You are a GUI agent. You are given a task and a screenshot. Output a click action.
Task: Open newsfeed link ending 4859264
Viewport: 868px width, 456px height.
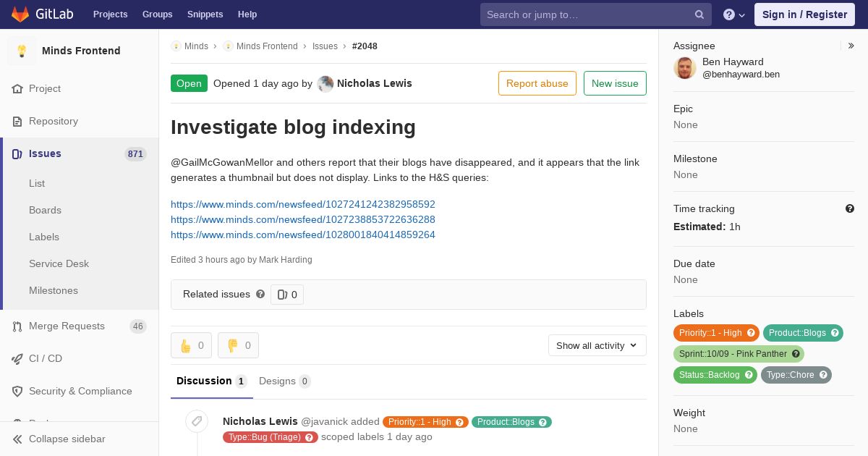303,235
